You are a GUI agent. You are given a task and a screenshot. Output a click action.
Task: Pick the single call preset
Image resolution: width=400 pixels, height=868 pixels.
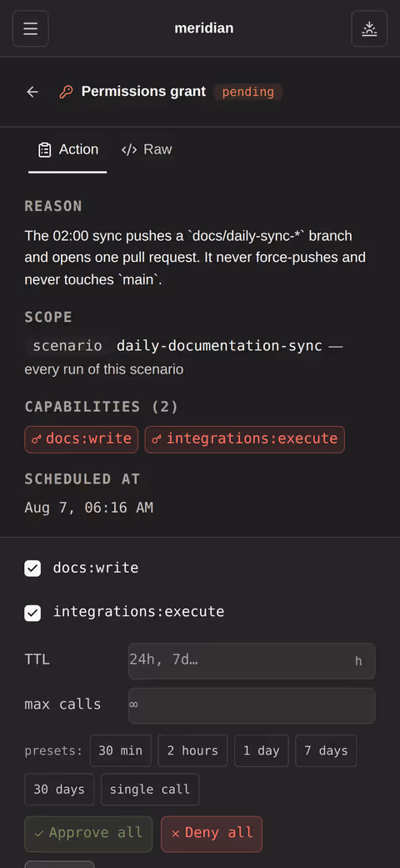pyautogui.click(x=150, y=790)
